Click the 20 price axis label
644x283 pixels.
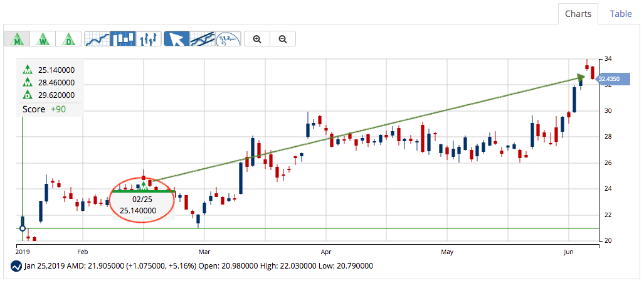pos(607,241)
